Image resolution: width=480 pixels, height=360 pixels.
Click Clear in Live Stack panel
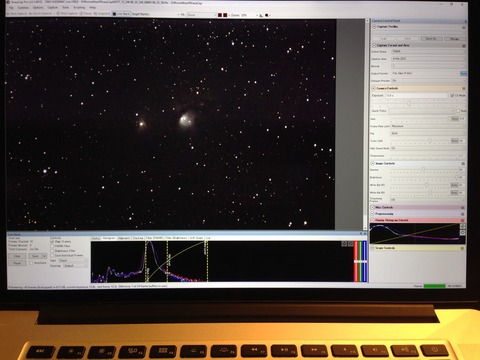pyautogui.click(x=17, y=256)
